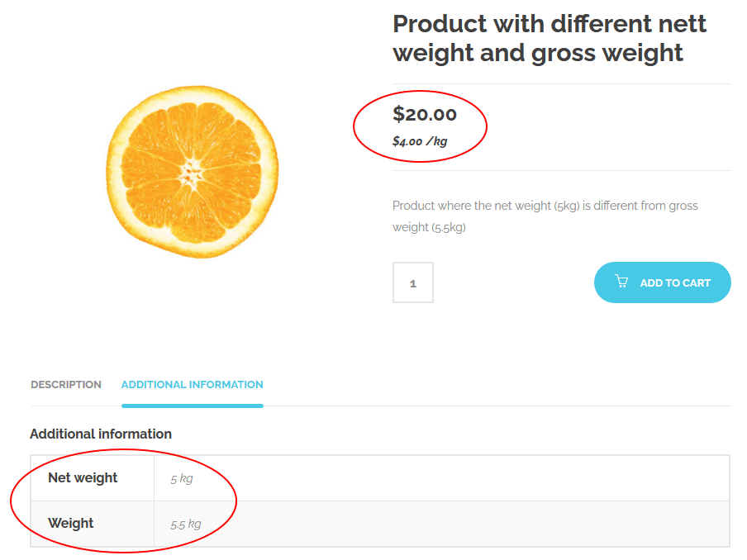Select the 'Weight' row label

pos(71,524)
